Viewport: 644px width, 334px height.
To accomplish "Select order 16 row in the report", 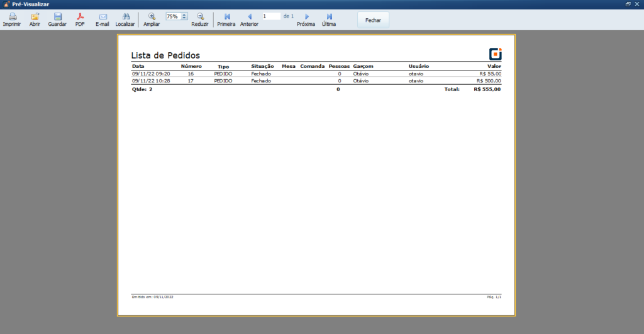I will pos(316,74).
